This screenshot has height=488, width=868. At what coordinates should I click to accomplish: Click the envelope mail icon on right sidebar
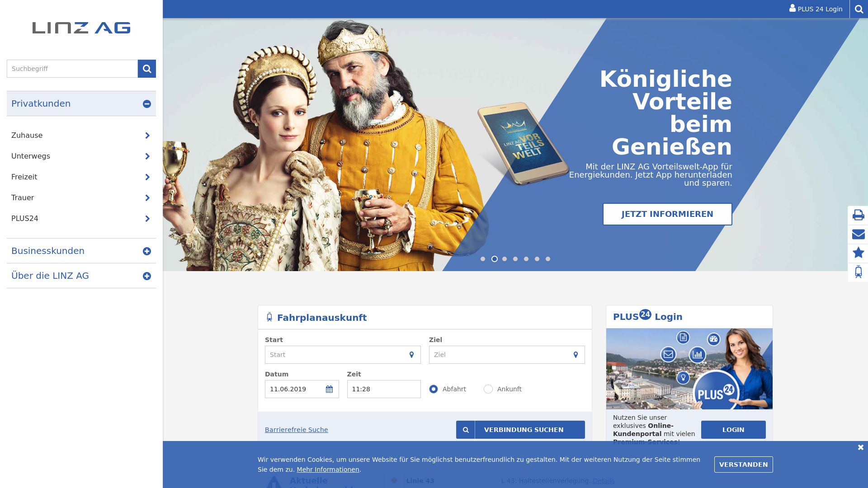[x=858, y=234]
